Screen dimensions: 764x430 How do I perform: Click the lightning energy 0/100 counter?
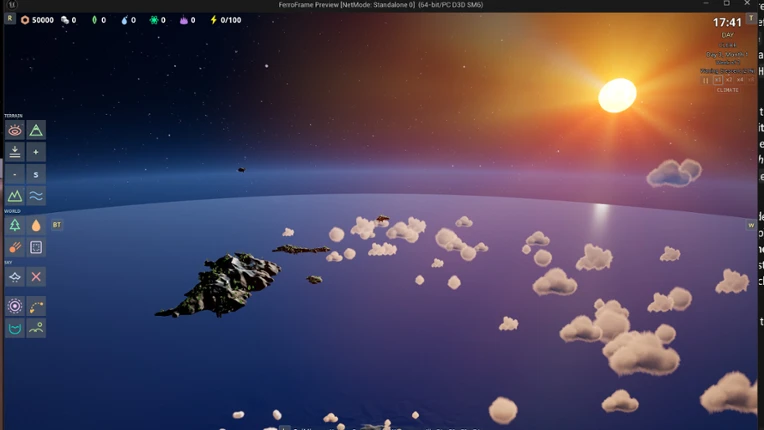pyautogui.click(x=226, y=20)
